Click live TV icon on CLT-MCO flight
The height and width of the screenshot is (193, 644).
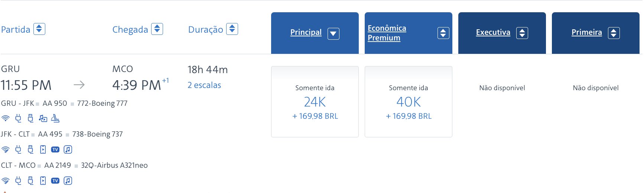pos(55,181)
